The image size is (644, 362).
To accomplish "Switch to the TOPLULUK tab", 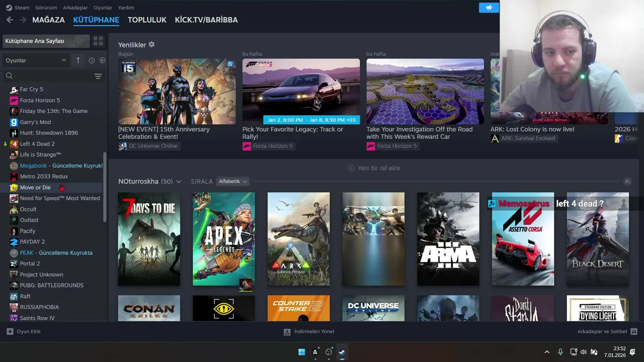I will tap(147, 20).
